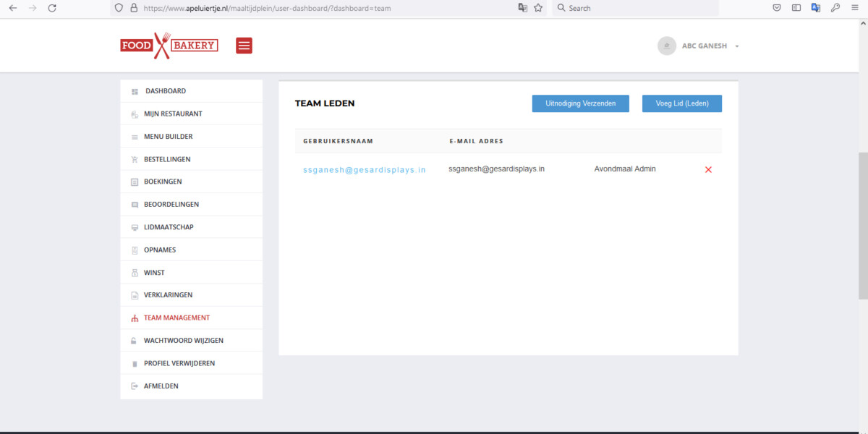This screenshot has width=868, height=434.
Task: Click the red hamburger menu icon
Action: coord(244,46)
